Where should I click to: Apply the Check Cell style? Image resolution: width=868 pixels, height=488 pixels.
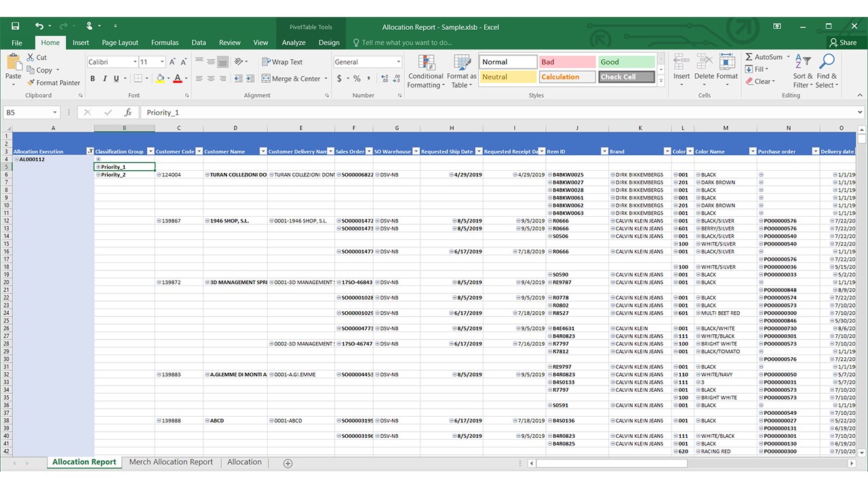click(627, 77)
